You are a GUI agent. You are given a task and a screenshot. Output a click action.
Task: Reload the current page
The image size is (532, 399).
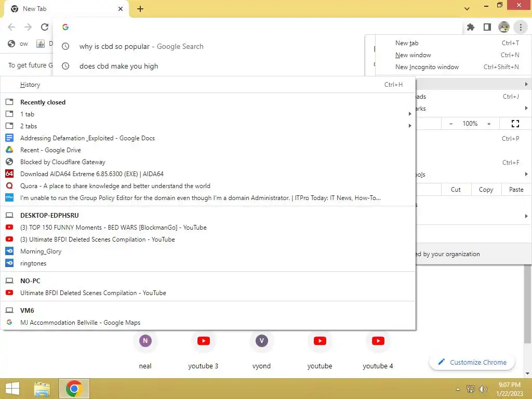[45, 27]
